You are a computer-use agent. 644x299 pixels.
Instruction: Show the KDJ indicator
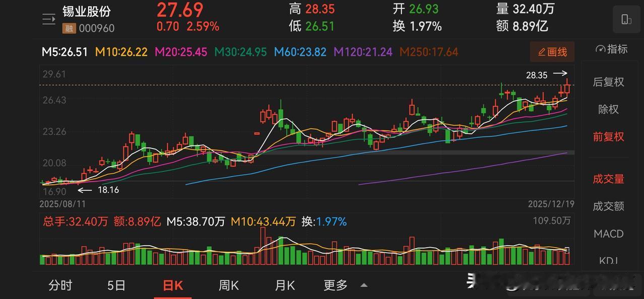coord(608,260)
